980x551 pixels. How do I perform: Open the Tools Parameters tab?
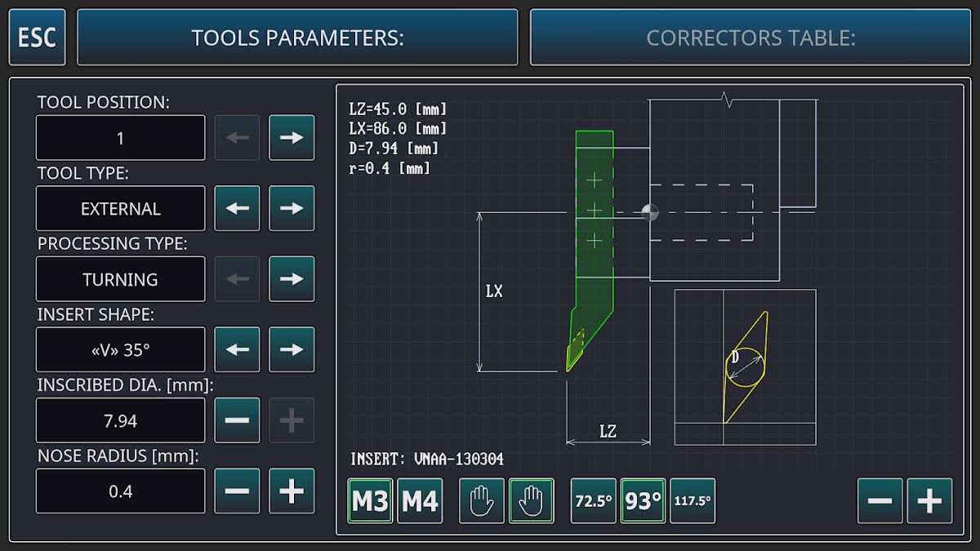click(x=297, y=38)
